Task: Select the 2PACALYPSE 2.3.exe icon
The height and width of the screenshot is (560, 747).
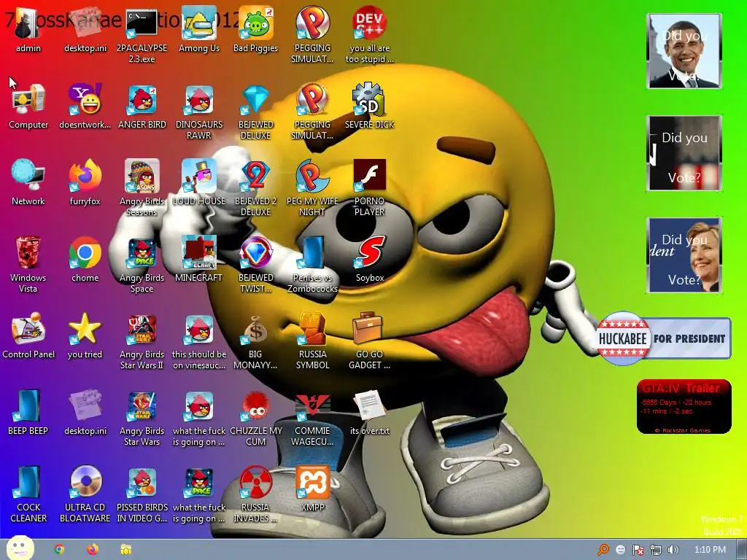Action: click(x=142, y=24)
